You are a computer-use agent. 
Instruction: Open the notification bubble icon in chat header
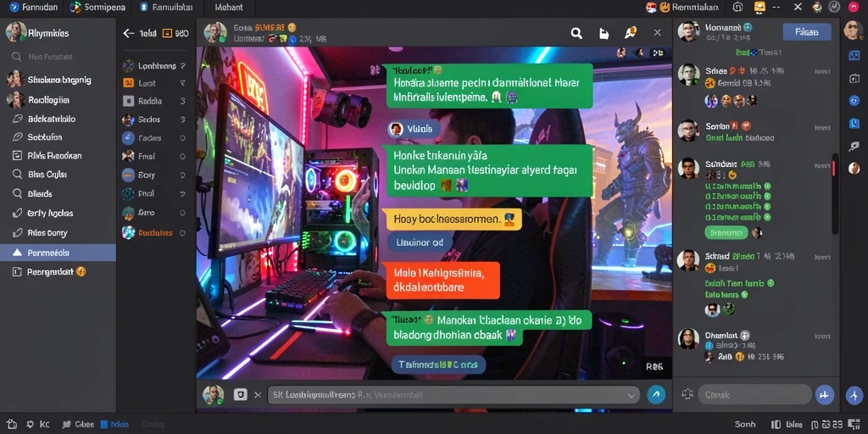(x=630, y=33)
